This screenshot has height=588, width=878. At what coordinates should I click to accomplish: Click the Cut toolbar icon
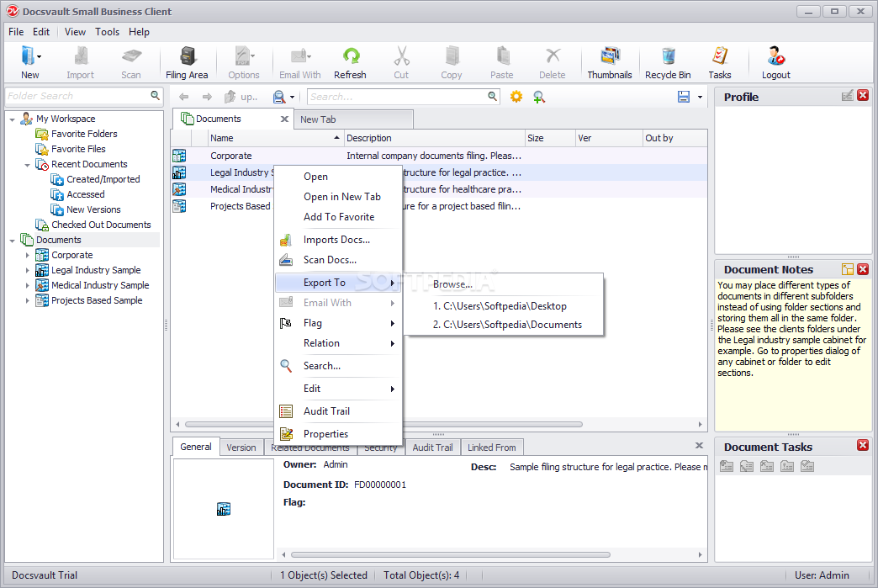[401, 56]
